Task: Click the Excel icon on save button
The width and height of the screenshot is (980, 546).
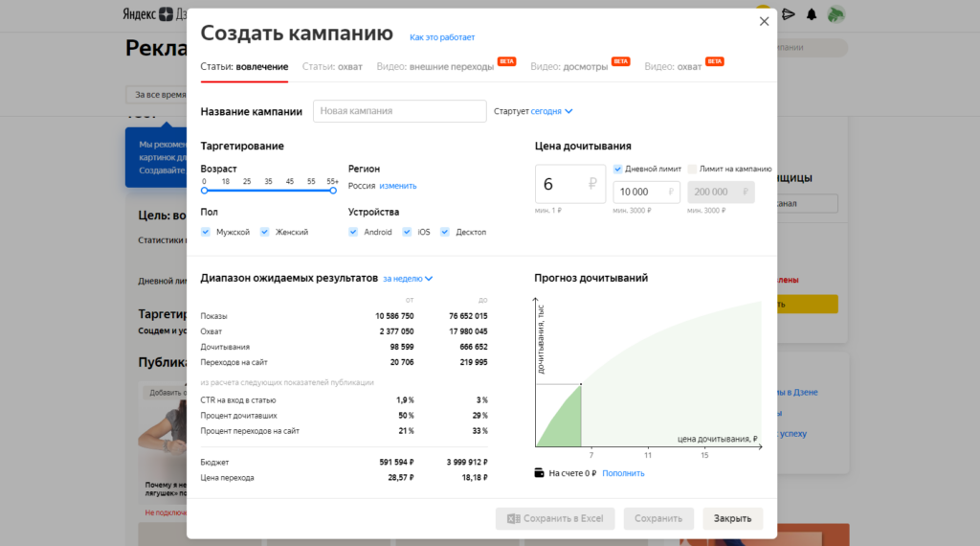Action: tap(514, 518)
